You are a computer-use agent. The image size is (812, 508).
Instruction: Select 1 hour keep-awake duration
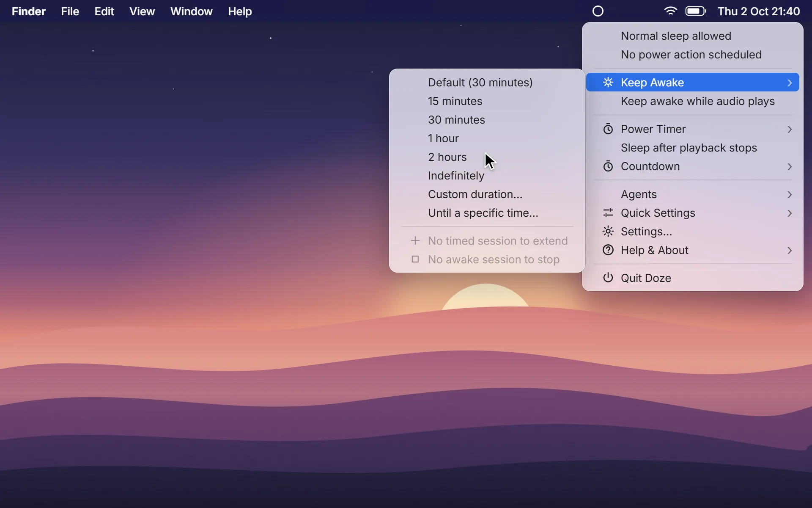coord(487,138)
